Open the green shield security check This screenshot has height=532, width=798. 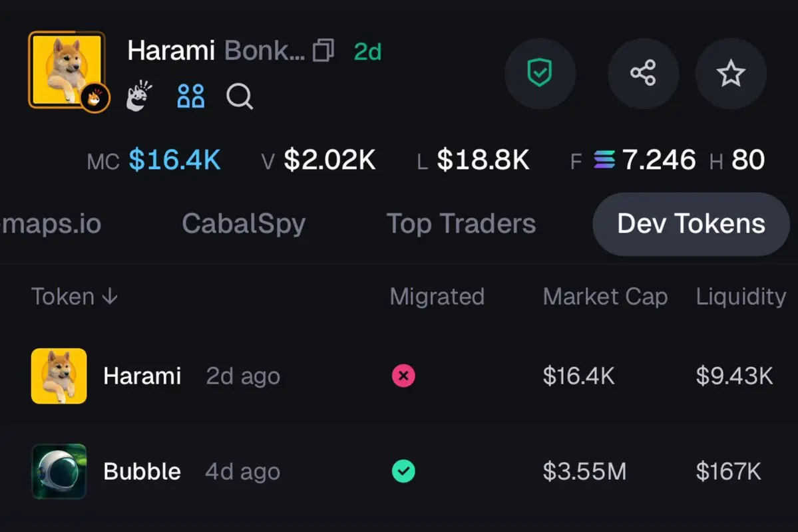(x=540, y=73)
